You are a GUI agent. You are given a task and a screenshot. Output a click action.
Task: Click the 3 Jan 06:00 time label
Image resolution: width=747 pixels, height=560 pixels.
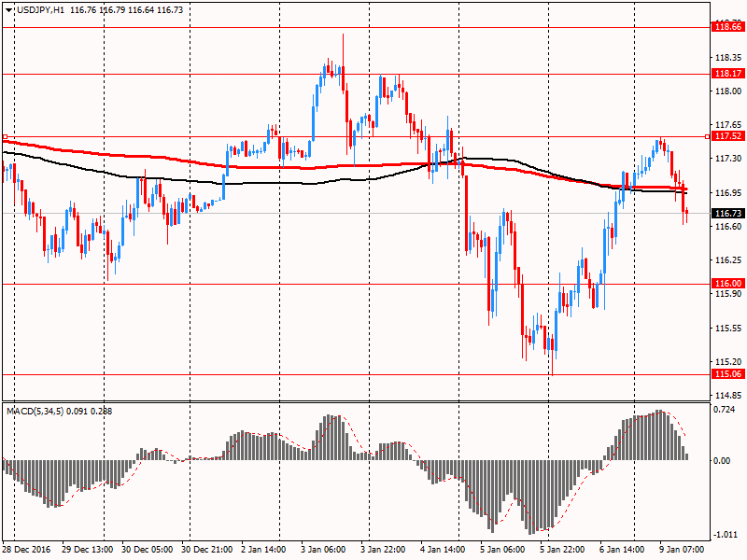tap(323, 549)
